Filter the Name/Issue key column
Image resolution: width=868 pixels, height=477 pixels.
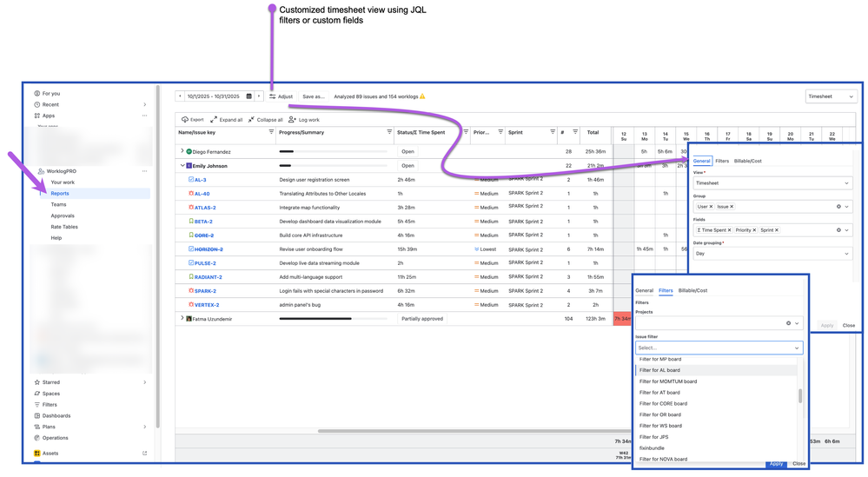click(x=271, y=132)
